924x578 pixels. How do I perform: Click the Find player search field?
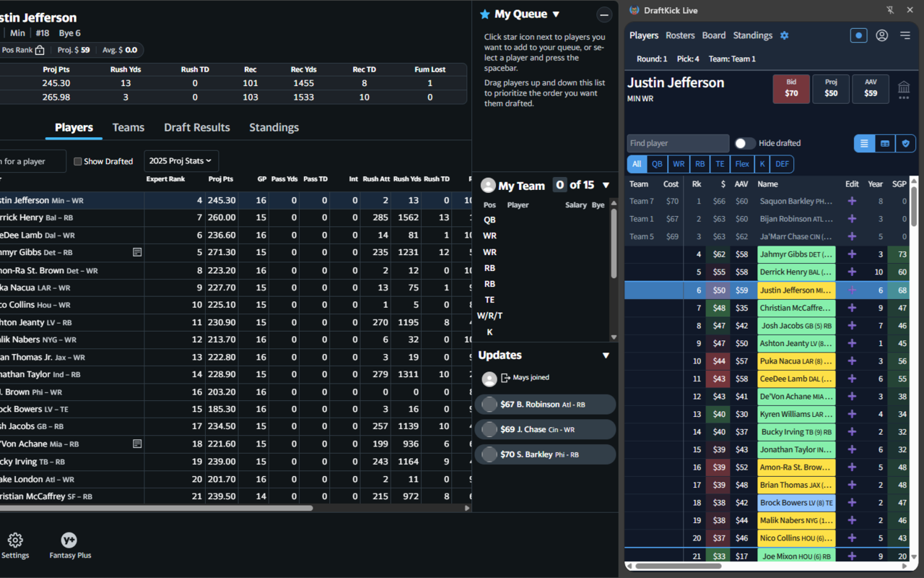click(678, 143)
